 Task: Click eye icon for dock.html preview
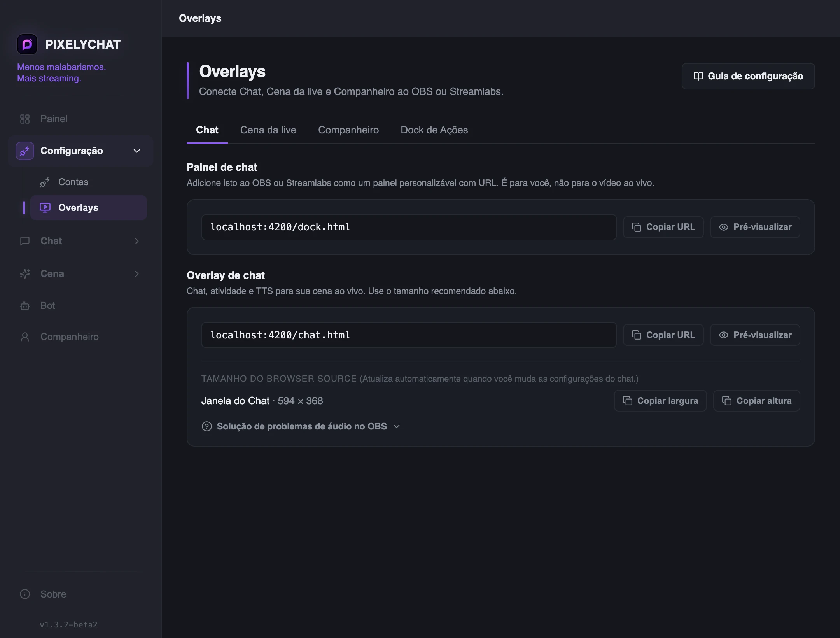(724, 227)
